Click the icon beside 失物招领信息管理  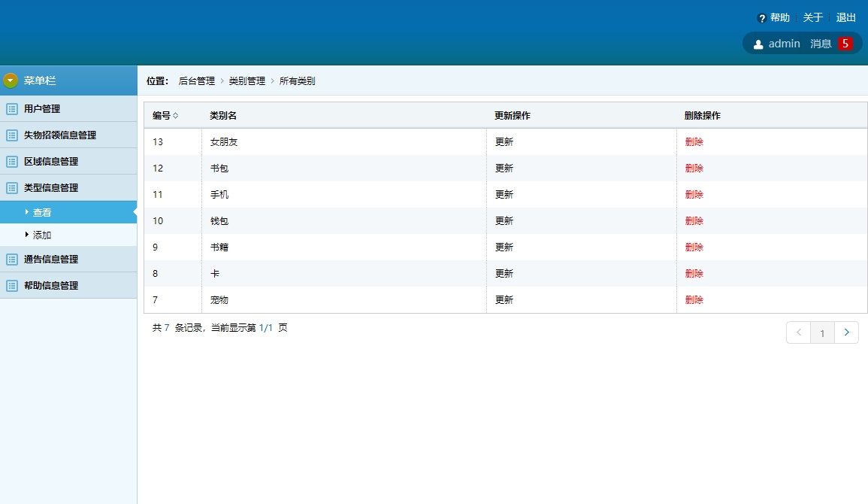pos(10,135)
